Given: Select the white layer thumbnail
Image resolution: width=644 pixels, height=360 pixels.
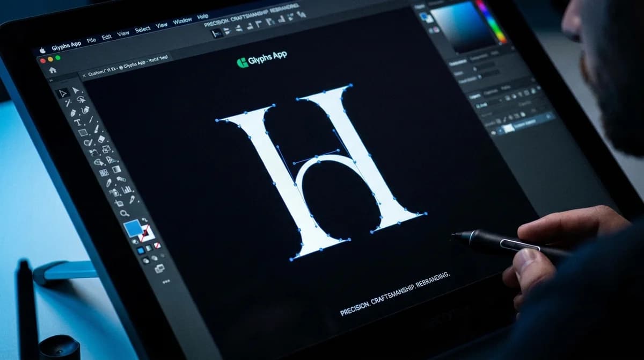Looking at the screenshot, I should [509, 128].
